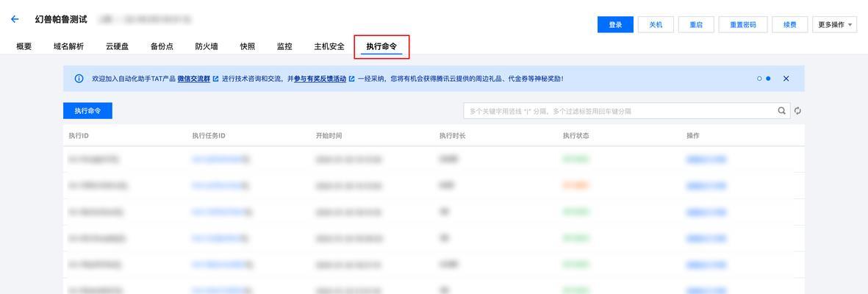Image resolution: width=868 pixels, height=294 pixels.
Task: Refresh the command list with reload icon
Action: tap(797, 111)
